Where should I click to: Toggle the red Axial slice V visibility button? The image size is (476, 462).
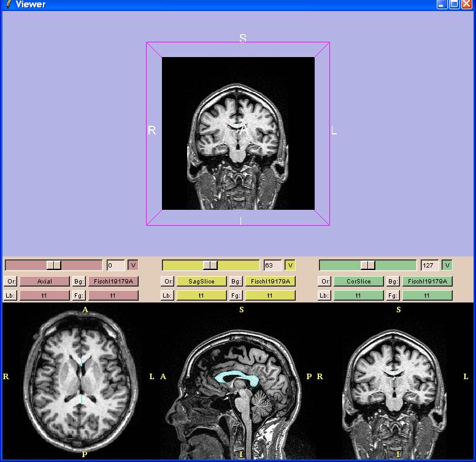[x=133, y=266]
